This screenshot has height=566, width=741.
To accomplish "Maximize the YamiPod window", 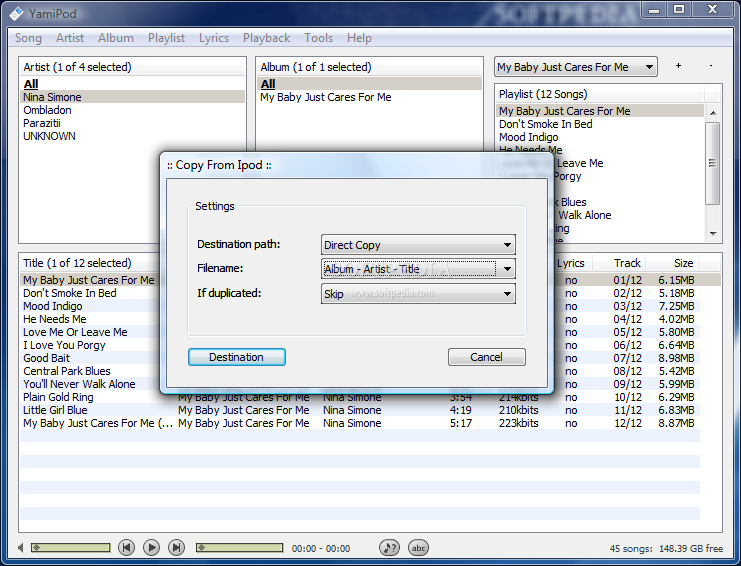I will pos(679,10).
